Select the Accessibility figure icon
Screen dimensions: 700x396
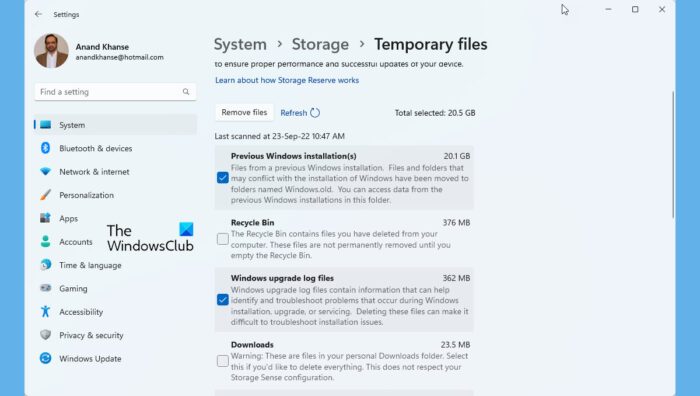coord(46,312)
